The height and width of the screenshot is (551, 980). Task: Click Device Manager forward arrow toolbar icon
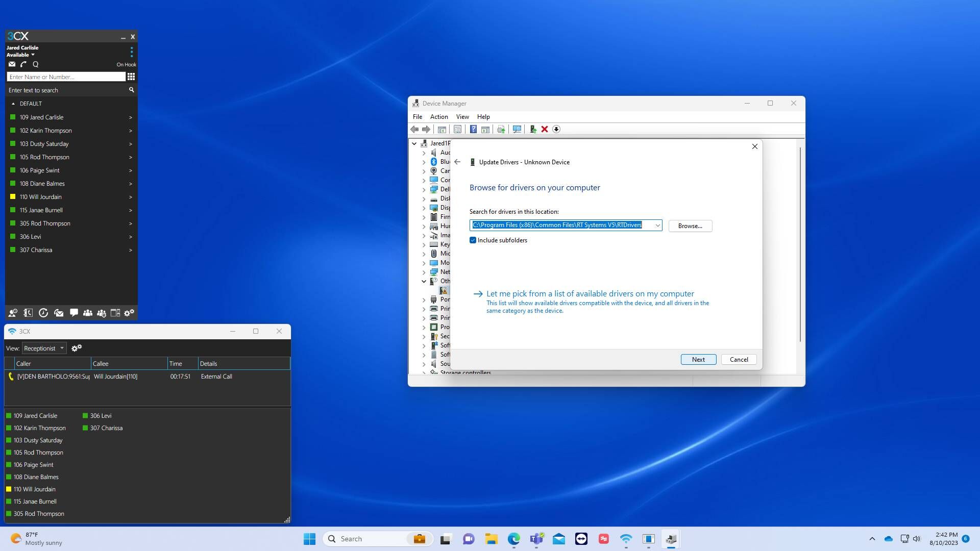click(426, 130)
